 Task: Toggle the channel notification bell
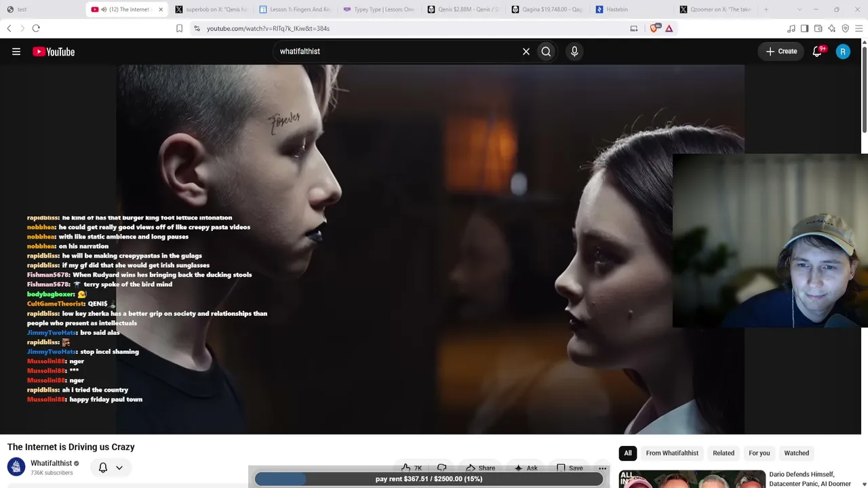(103, 468)
